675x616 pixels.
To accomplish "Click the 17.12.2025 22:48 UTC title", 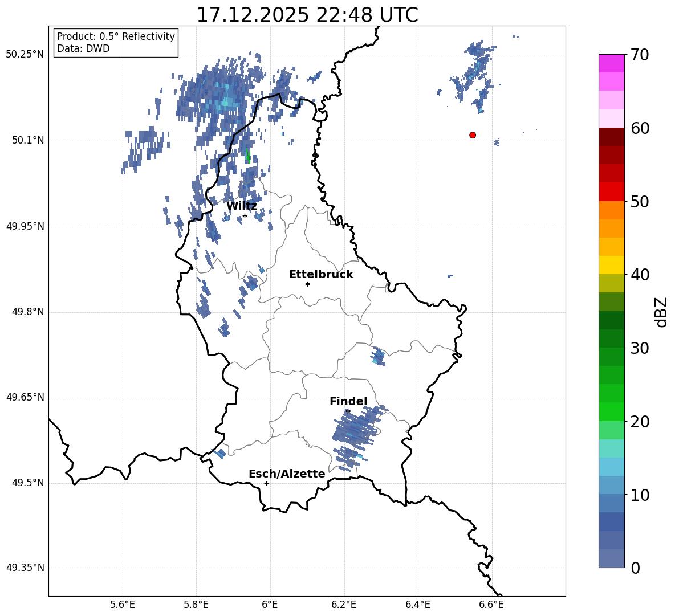I will click(x=307, y=15).
